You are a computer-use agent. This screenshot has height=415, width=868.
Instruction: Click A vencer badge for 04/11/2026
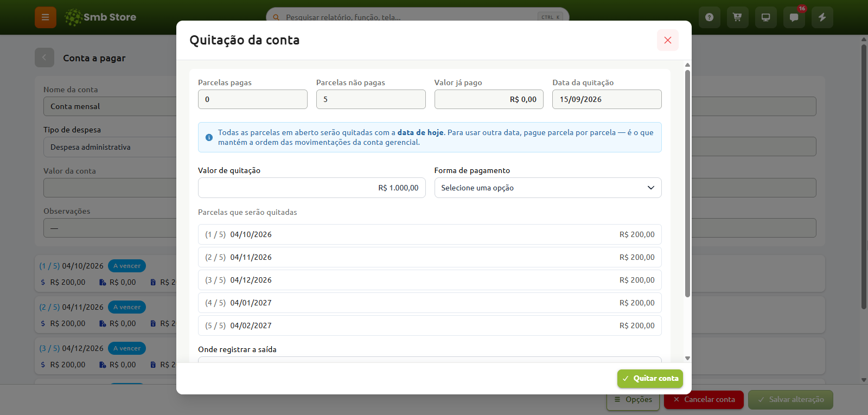pyautogui.click(x=127, y=307)
